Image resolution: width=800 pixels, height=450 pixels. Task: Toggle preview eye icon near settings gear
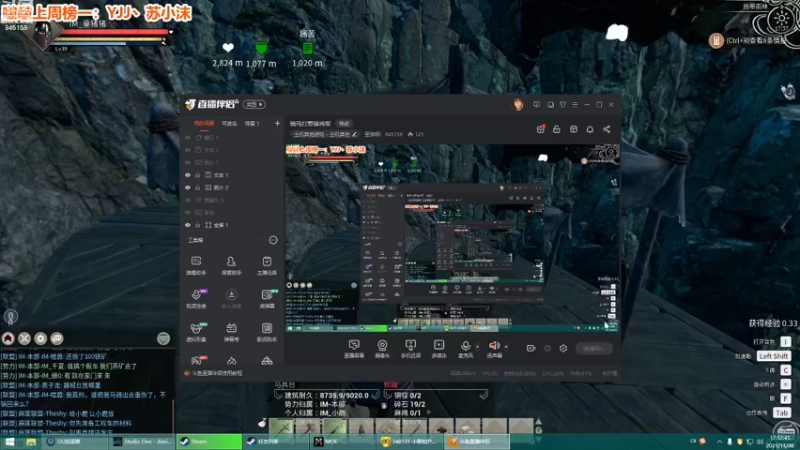coord(547,348)
